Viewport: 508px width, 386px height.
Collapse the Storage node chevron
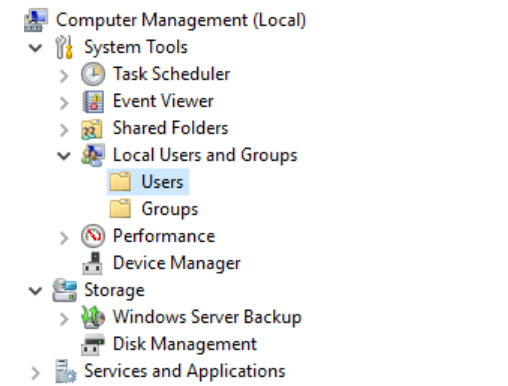click(35, 291)
